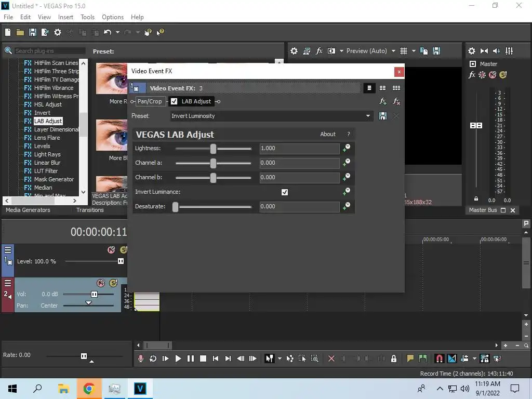Screen dimensions: 532x399
Task: Remove selected plug-in icon in Video Event FX
Action: click(x=396, y=101)
